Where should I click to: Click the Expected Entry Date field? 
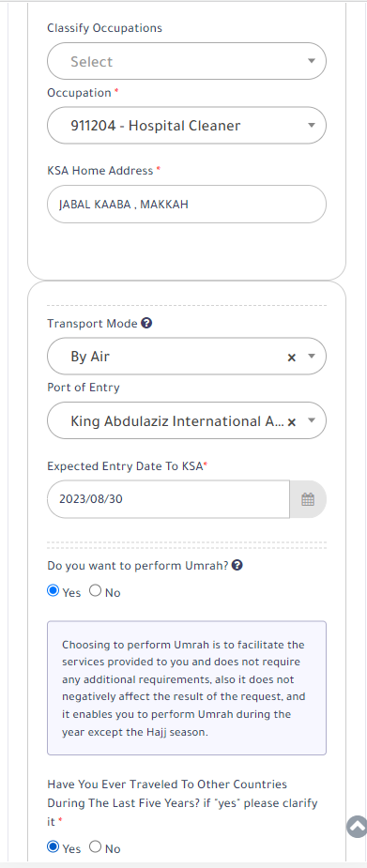(168, 499)
